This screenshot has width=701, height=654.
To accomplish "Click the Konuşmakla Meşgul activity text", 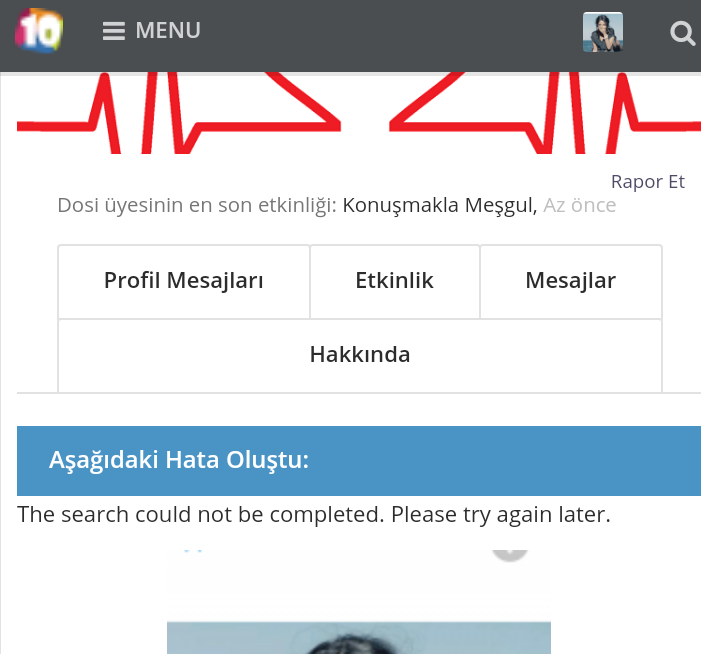I will 439,205.
